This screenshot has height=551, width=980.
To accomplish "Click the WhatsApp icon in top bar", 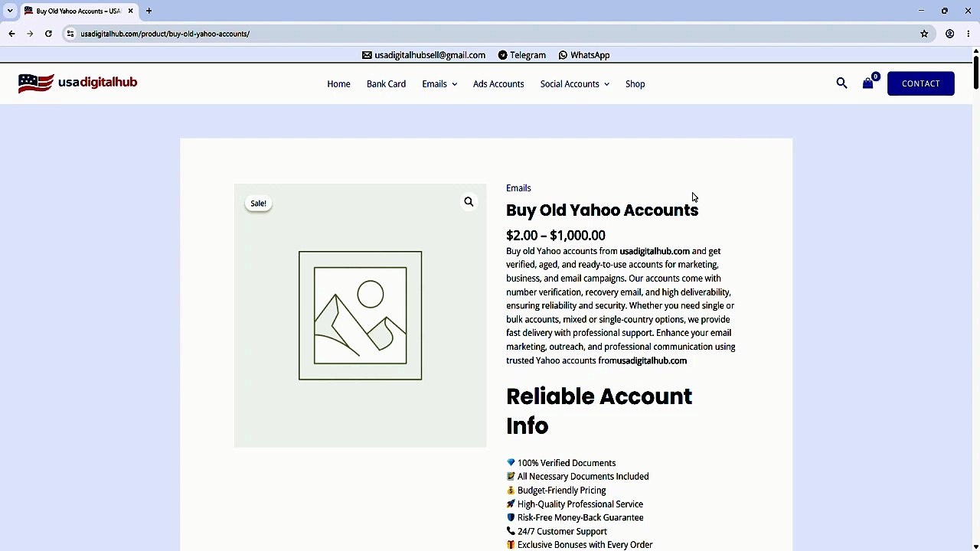I will click(x=563, y=55).
